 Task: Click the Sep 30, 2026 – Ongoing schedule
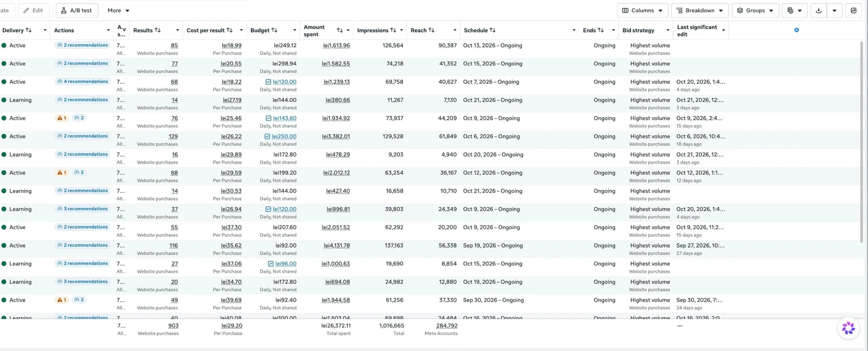tap(493, 300)
